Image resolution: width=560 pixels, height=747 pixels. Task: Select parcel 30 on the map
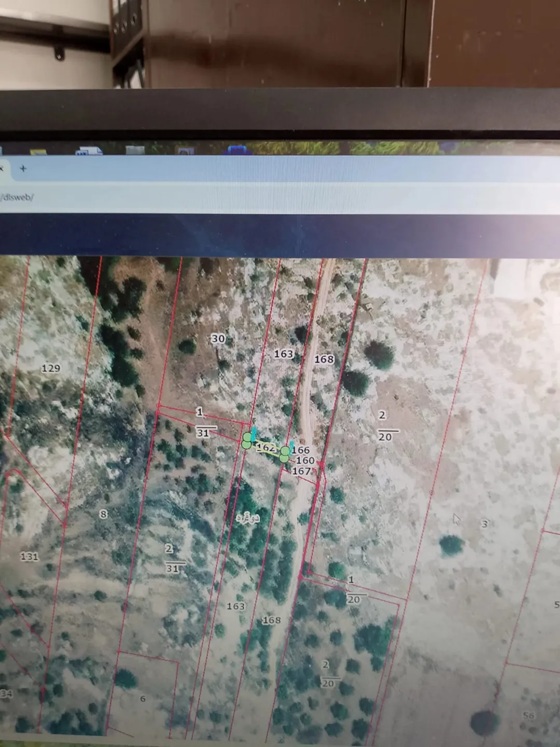point(218,339)
